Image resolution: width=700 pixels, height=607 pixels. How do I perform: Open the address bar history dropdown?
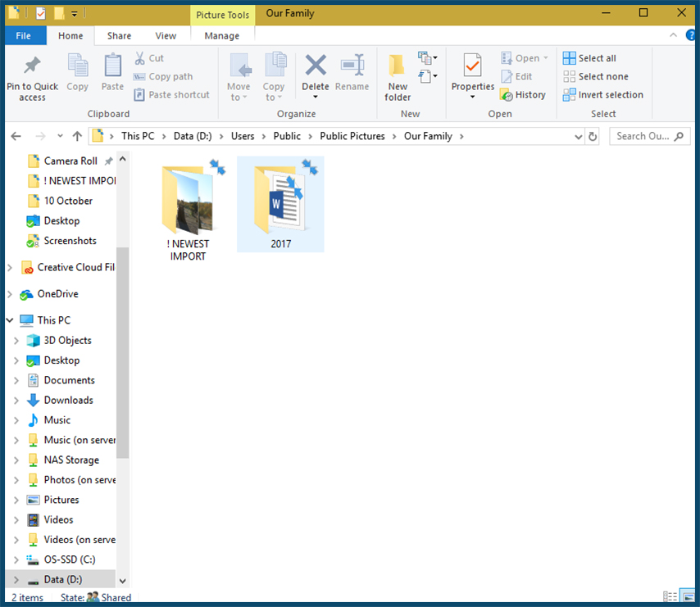pyautogui.click(x=578, y=137)
